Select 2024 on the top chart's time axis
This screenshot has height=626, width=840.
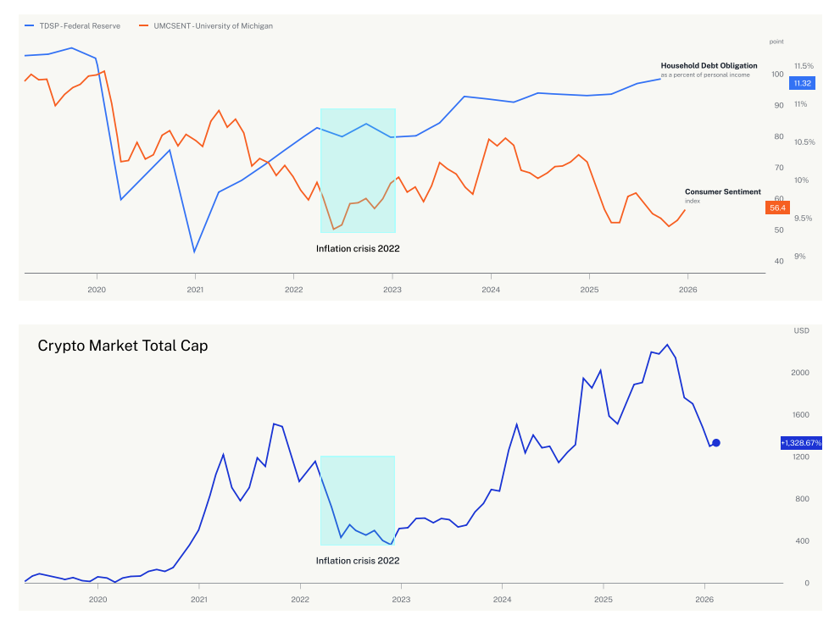[x=490, y=289]
